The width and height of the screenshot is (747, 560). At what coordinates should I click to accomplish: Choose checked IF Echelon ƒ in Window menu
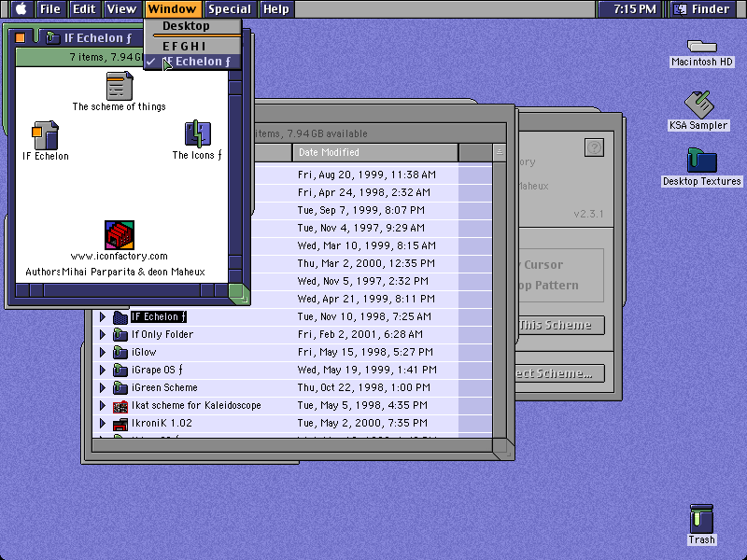192,62
